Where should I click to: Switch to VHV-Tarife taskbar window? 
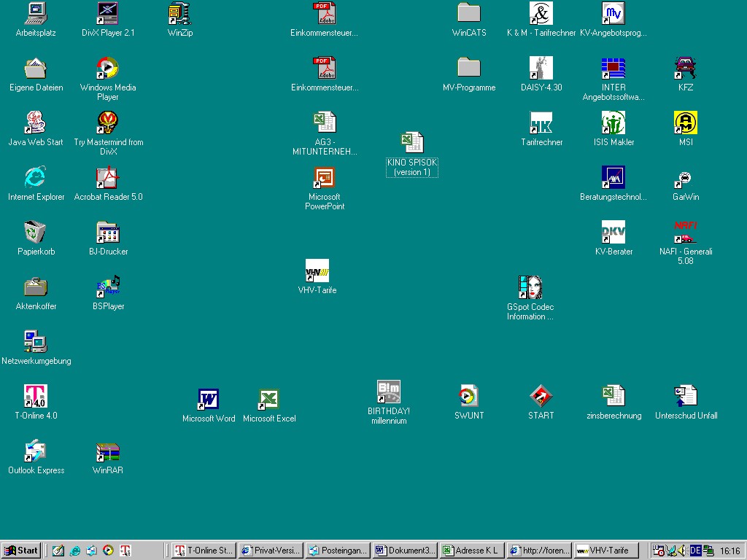point(605,551)
